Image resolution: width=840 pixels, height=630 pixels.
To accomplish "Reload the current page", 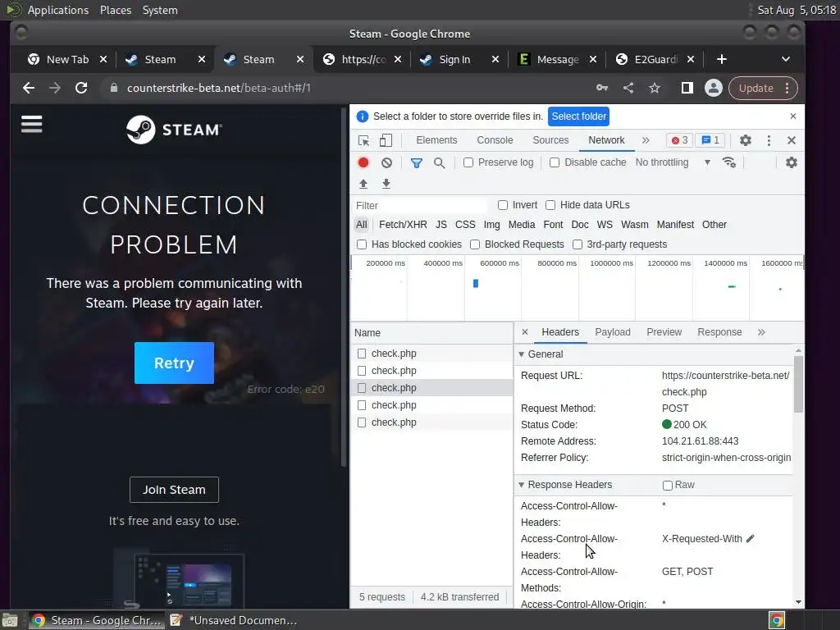I will (81, 88).
